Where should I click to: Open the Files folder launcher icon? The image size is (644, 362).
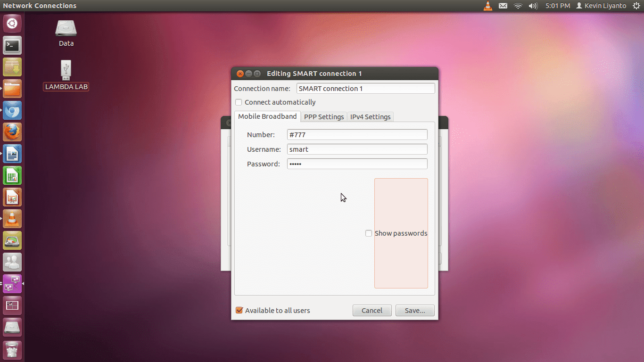point(12,89)
